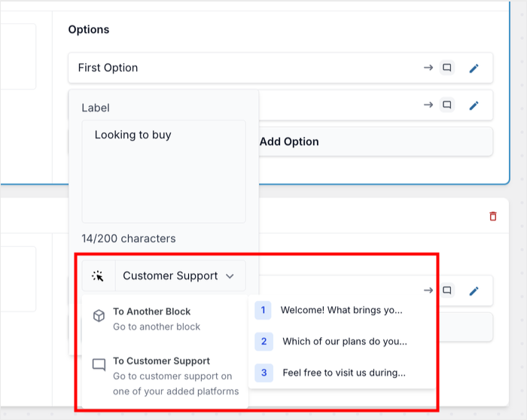Click the cursor-click icon beside Customer Support
The image size is (527, 420).
[98, 276]
